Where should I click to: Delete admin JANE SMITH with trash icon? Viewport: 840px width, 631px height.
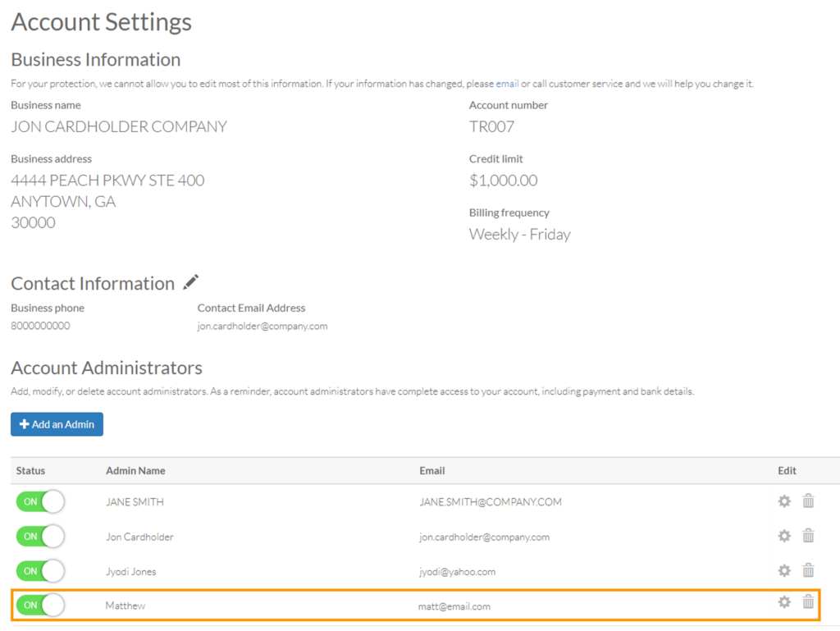pyautogui.click(x=808, y=501)
